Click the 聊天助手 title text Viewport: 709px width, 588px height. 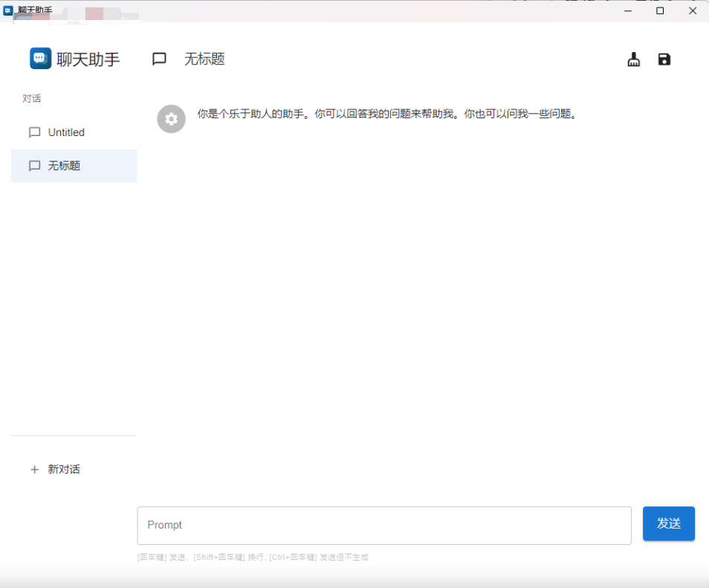(x=88, y=59)
